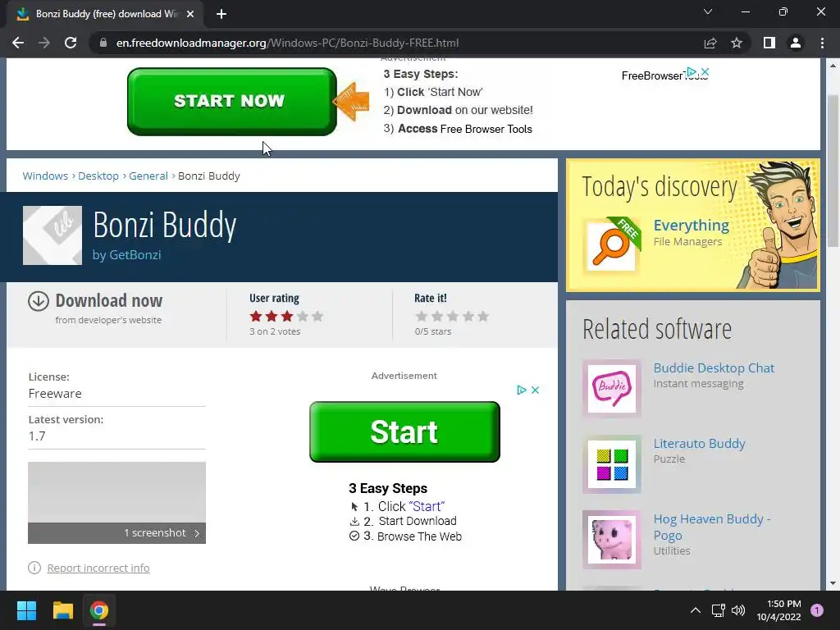840x630 pixels.
Task: Open File Explorer from taskbar
Action: click(x=62, y=610)
